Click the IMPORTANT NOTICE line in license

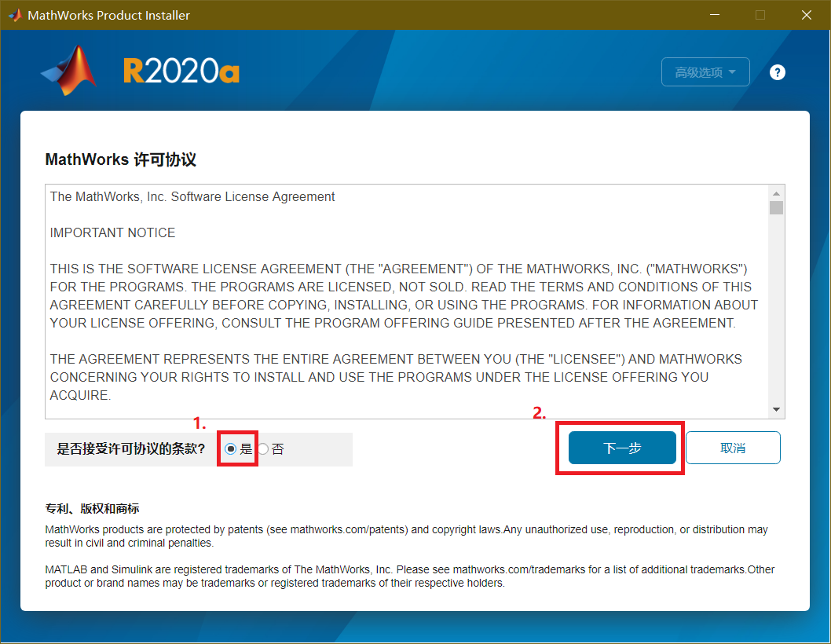coord(112,232)
